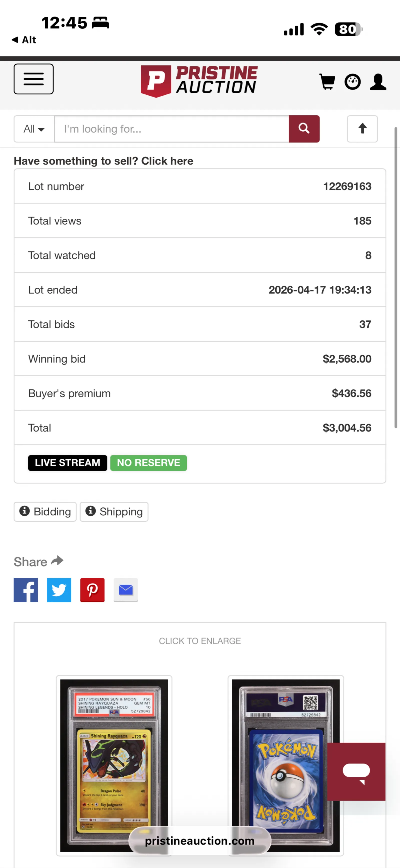400x868 pixels.
Task: Share the lot by email
Action: pos(126,590)
